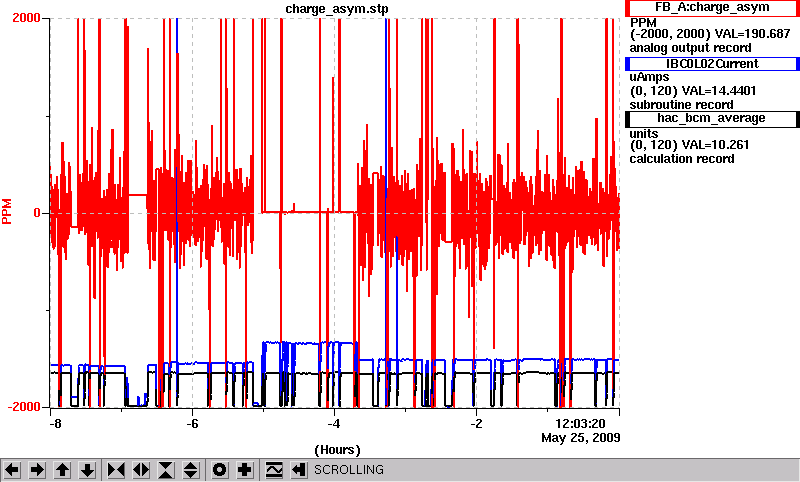This screenshot has width=800, height=482.
Task: Click the circle ring toolbar icon
Action: point(220,470)
